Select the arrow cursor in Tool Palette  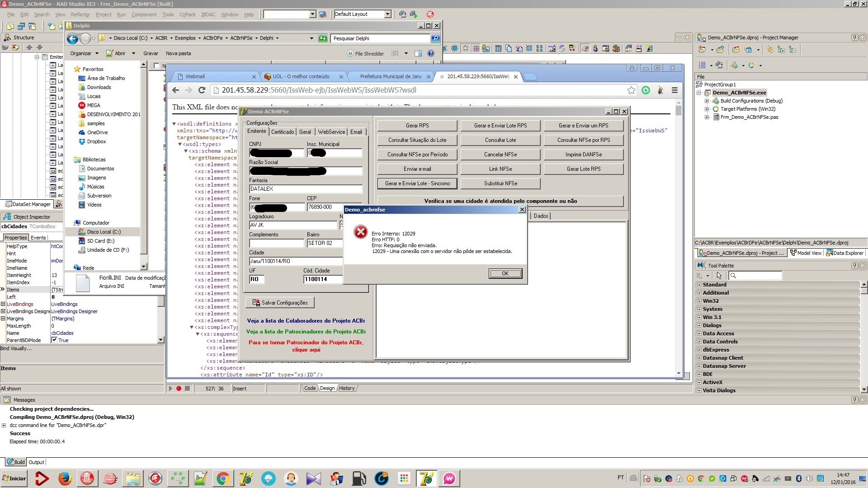[719, 276]
